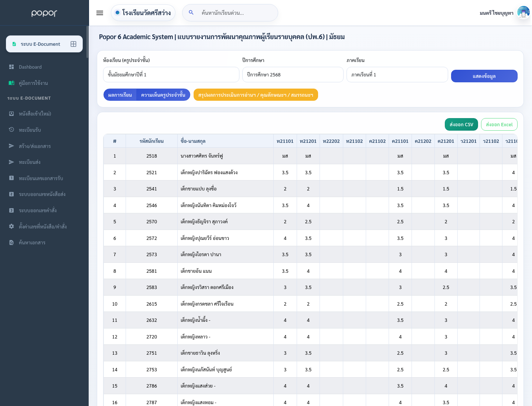532x406 pixels.
Task: Click the sidebar vertical scrollbar
Action: pos(88,42)
